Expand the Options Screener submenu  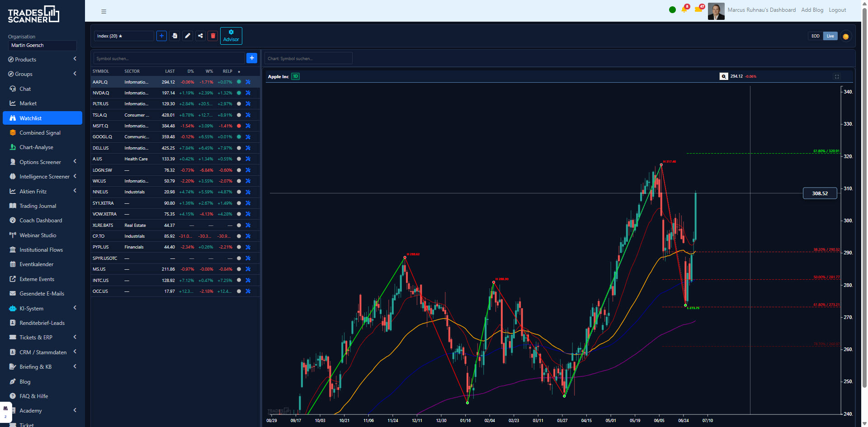(42, 162)
